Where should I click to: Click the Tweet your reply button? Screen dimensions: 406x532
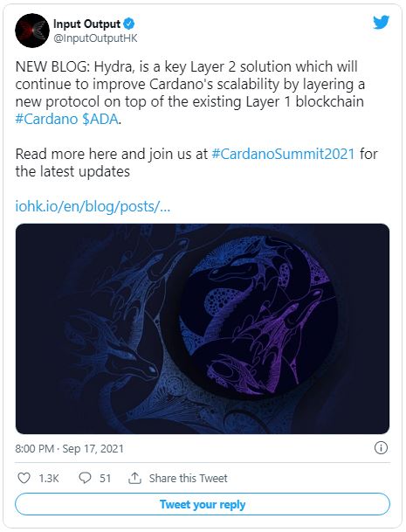[203, 504]
